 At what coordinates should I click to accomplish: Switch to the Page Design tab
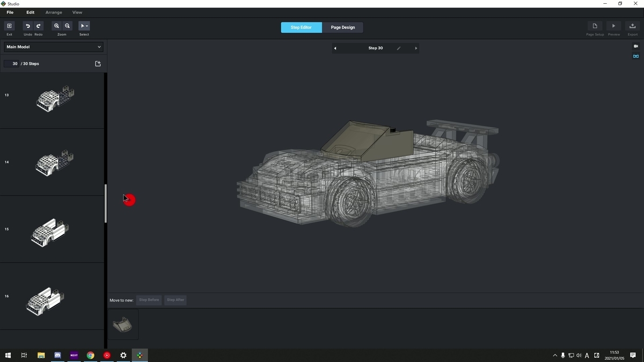pos(342,27)
